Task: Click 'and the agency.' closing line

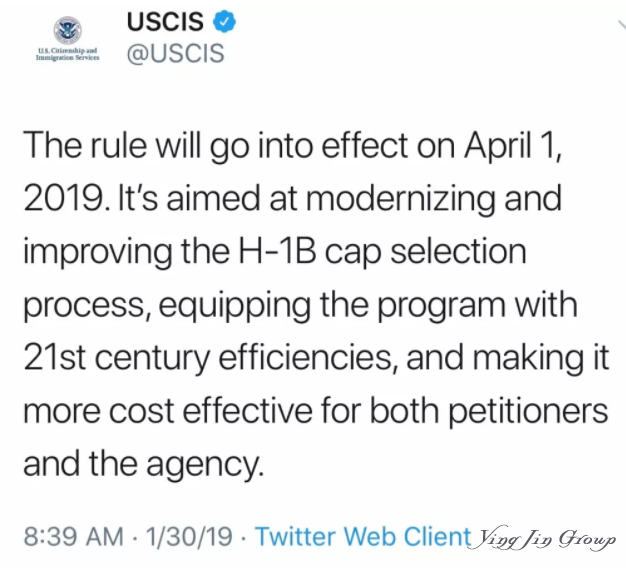Action: [x=144, y=465]
